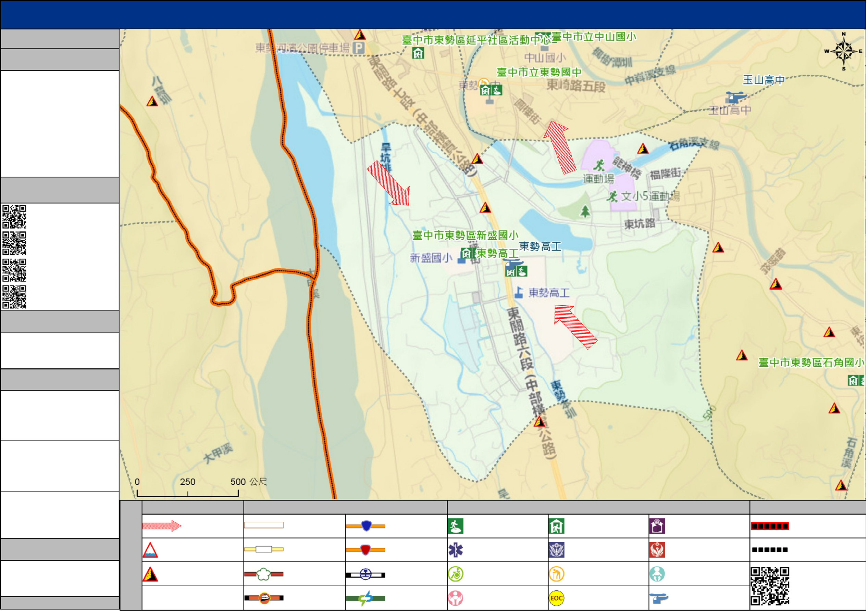Click the evacuation direction arrow in the legend
868x612 pixels.
click(162, 526)
